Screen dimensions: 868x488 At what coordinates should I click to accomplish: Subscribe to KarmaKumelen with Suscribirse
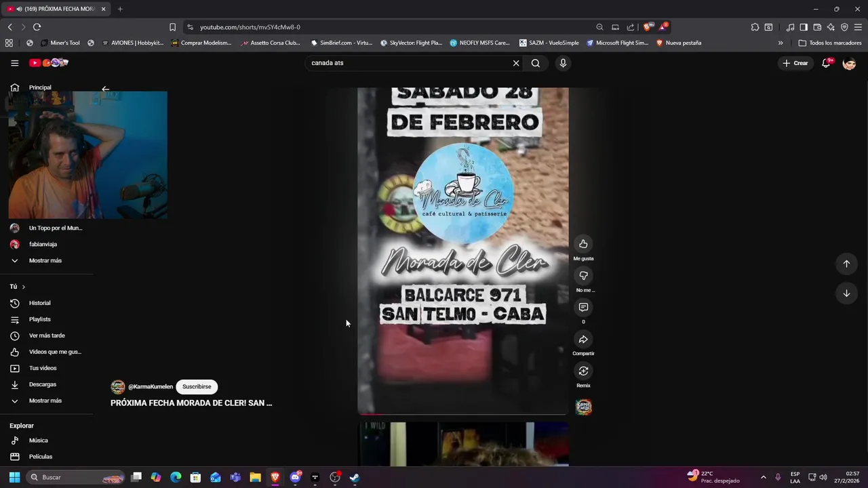point(197,387)
